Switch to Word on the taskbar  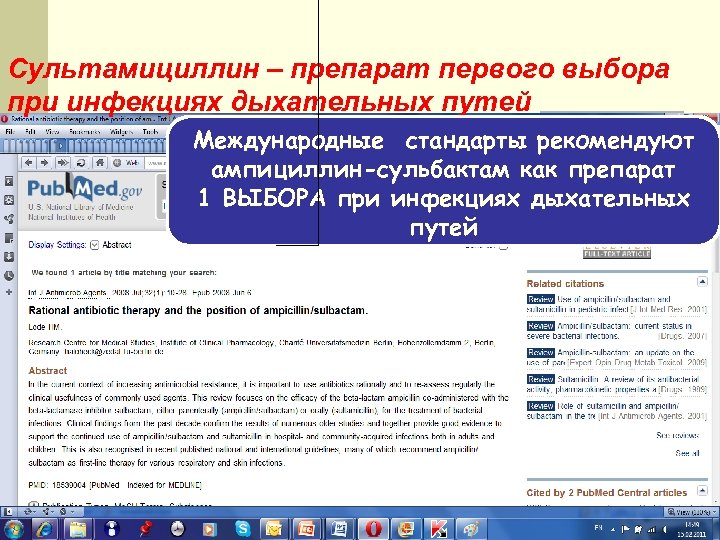[x=339, y=529]
